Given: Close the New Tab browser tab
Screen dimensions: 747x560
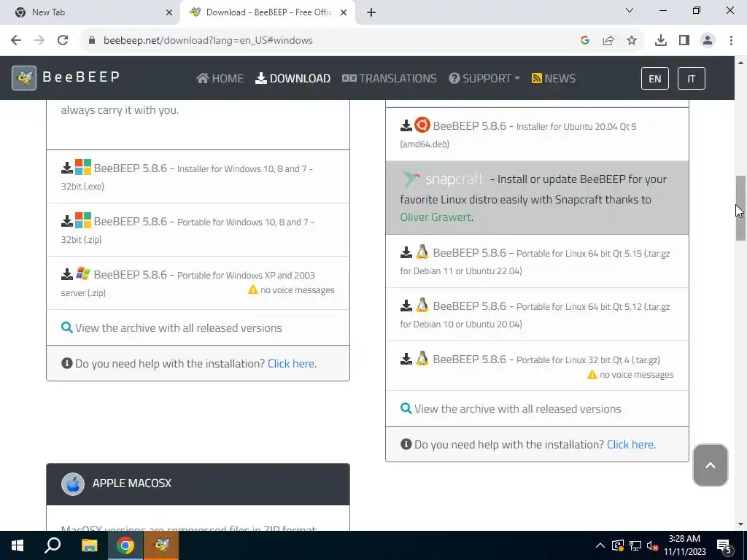Looking at the screenshot, I should click(169, 13).
